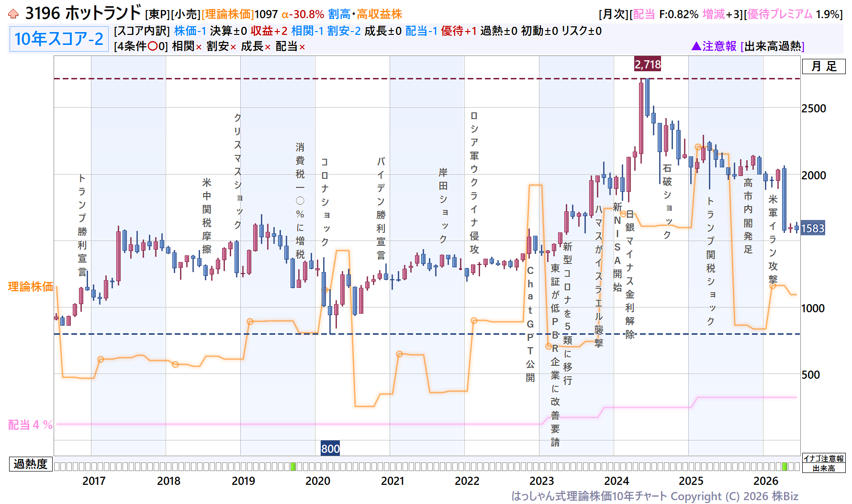Image resolution: width=852 pixels, height=504 pixels.
Task: Click the バイデン勝利宣言 event label
Action: pos(381,208)
